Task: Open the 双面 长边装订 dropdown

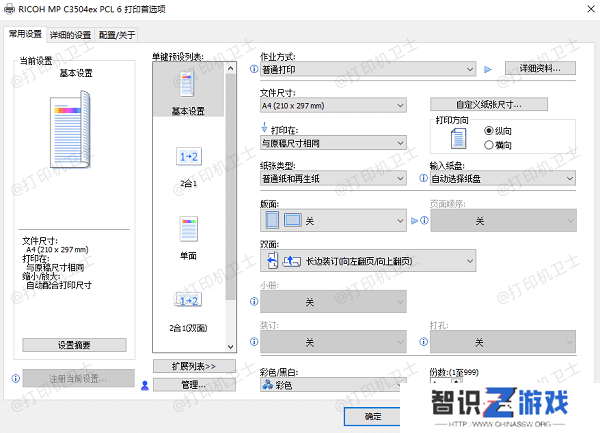Action: coord(368,261)
